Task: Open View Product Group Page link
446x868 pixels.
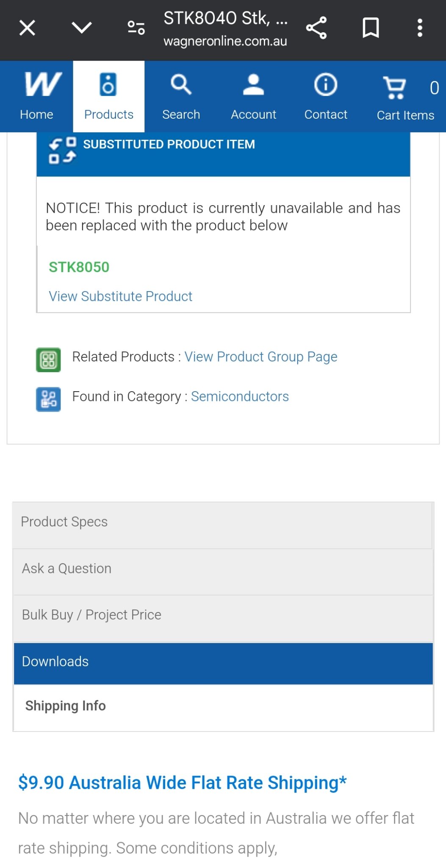Action: tap(261, 357)
